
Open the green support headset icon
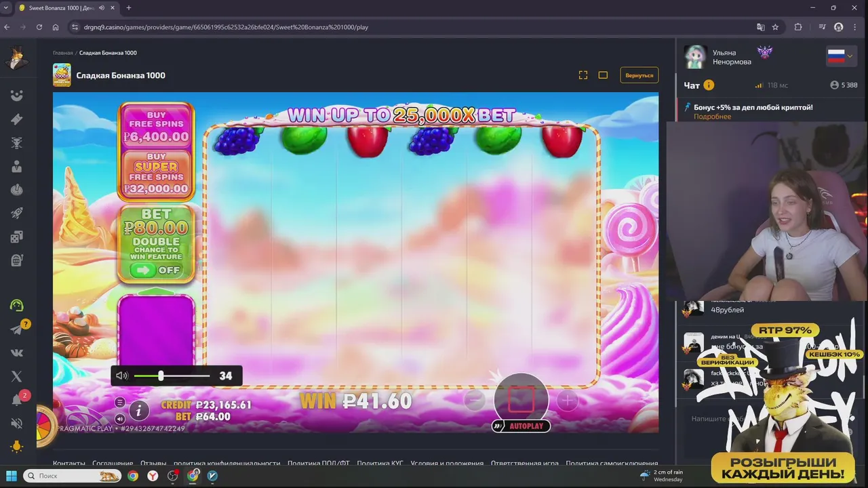click(17, 306)
